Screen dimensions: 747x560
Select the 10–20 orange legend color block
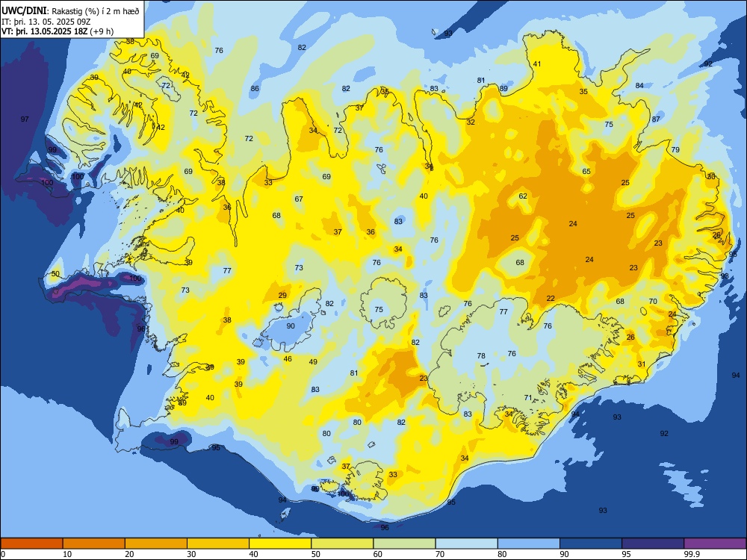click(x=94, y=544)
